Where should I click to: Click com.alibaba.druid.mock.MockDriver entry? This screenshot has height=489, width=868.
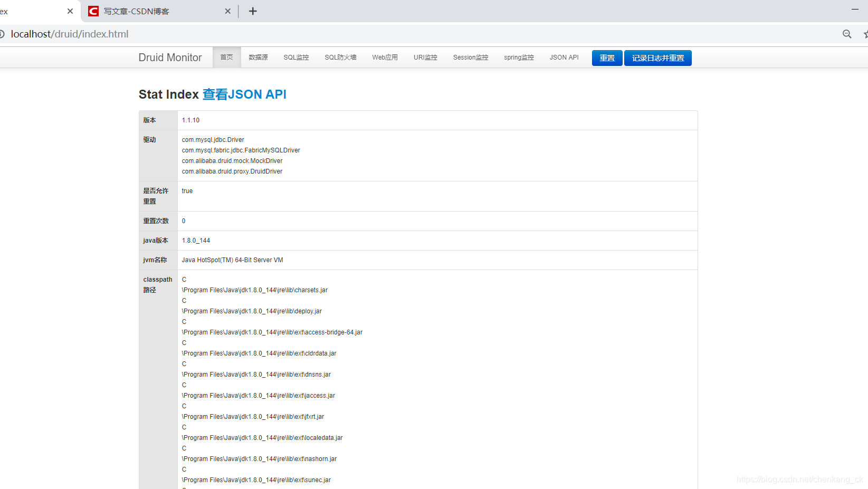(232, 161)
